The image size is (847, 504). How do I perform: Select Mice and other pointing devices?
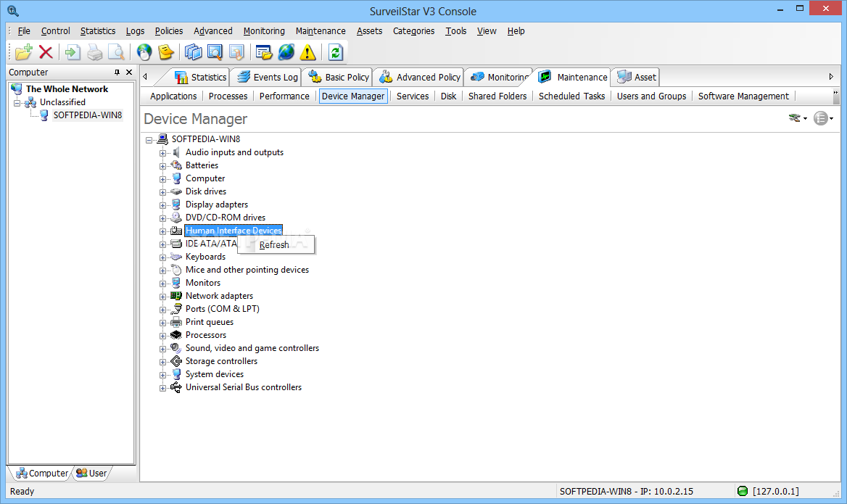tap(247, 270)
